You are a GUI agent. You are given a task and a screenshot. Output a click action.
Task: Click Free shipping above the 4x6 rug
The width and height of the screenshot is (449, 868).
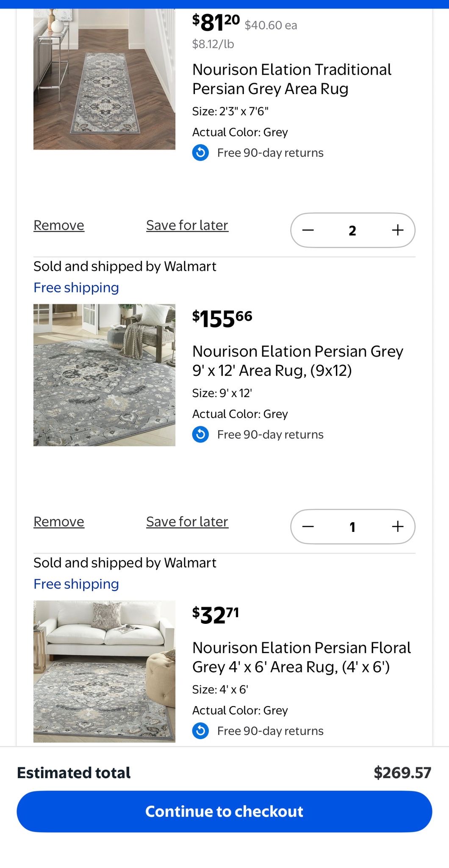coord(76,584)
